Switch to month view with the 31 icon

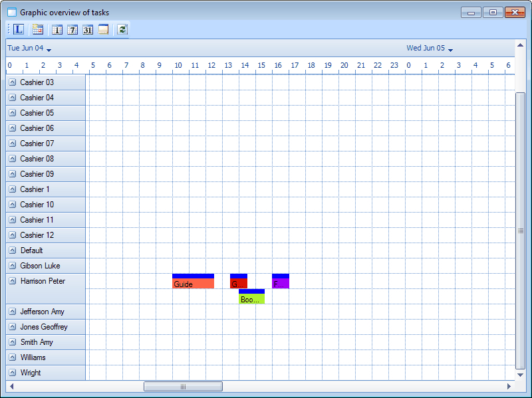[88, 29]
